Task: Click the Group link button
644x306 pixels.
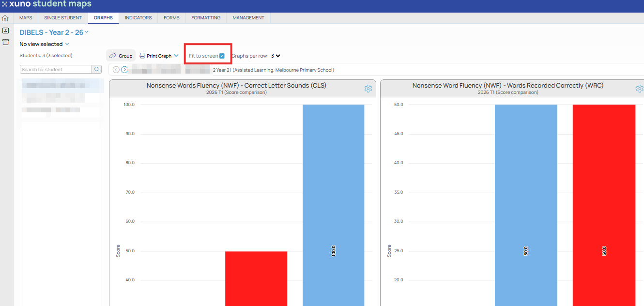Action: pos(121,56)
